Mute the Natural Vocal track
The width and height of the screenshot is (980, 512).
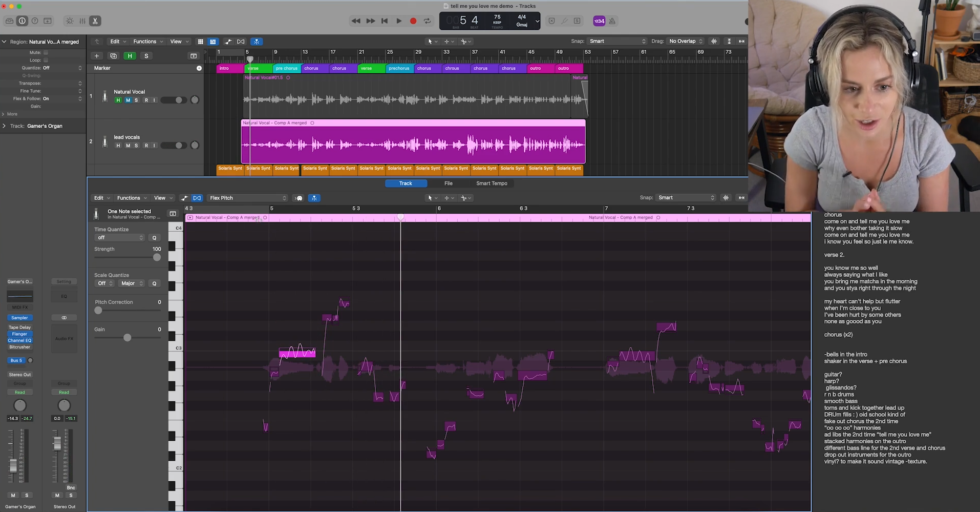pyautogui.click(x=128, y=100)
